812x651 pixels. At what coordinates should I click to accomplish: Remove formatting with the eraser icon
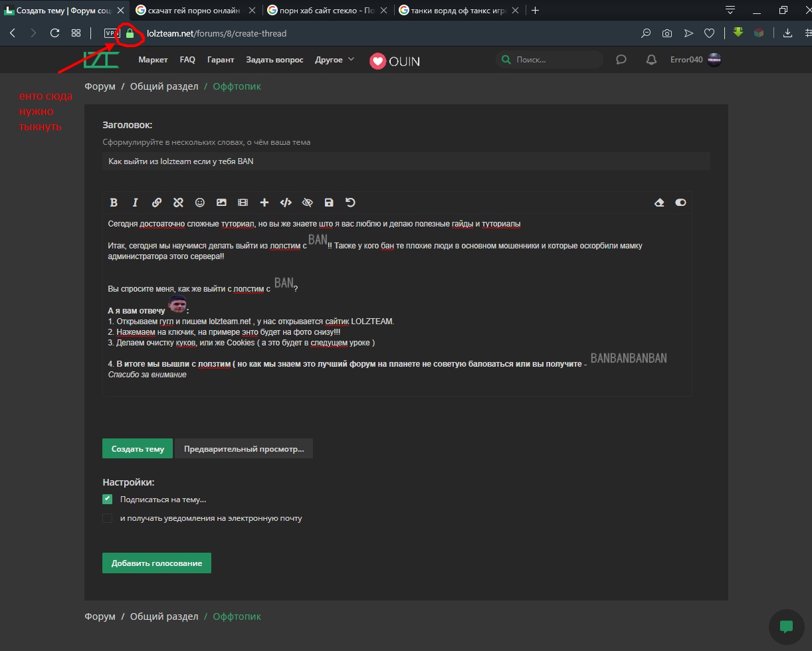659,203
